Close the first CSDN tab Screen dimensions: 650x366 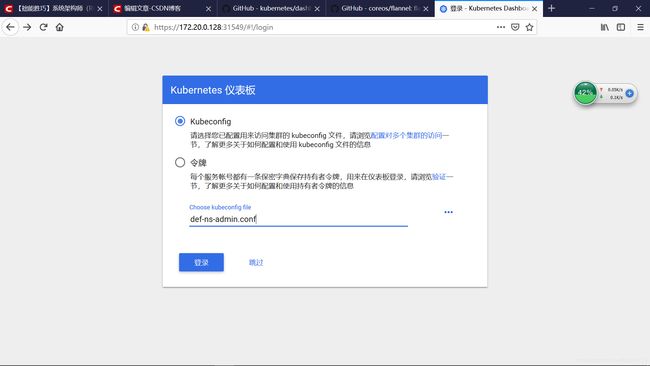99,9
